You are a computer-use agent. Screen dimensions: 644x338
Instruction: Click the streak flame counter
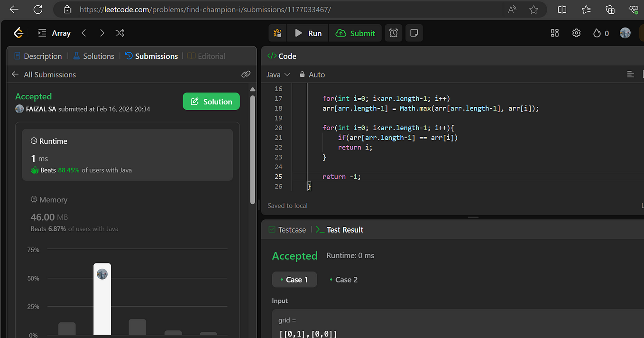pos(601,33)
